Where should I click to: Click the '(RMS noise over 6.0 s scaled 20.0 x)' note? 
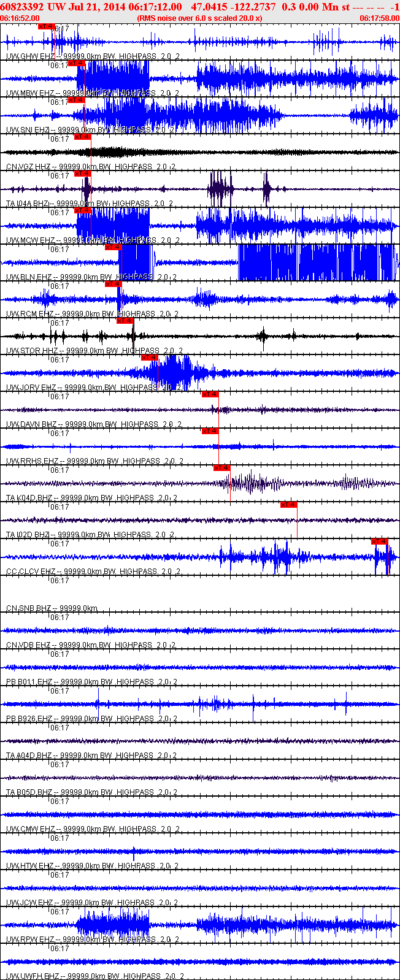(x=200, y=18)
